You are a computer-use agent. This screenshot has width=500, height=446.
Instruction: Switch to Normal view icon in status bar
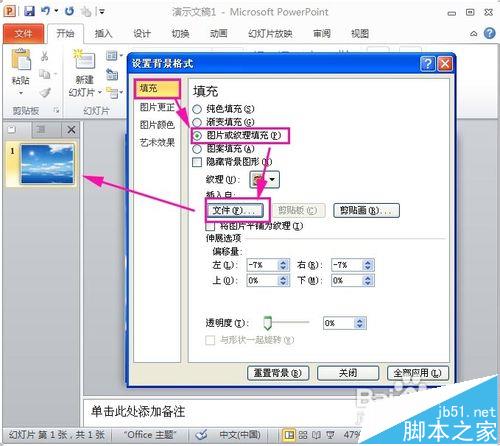[289, 435]
